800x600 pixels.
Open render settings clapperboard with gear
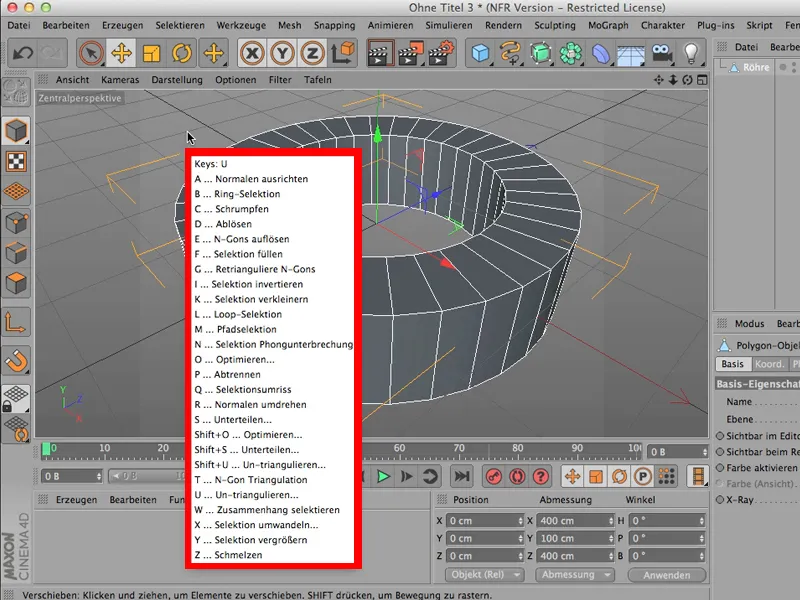coord(440,53)
